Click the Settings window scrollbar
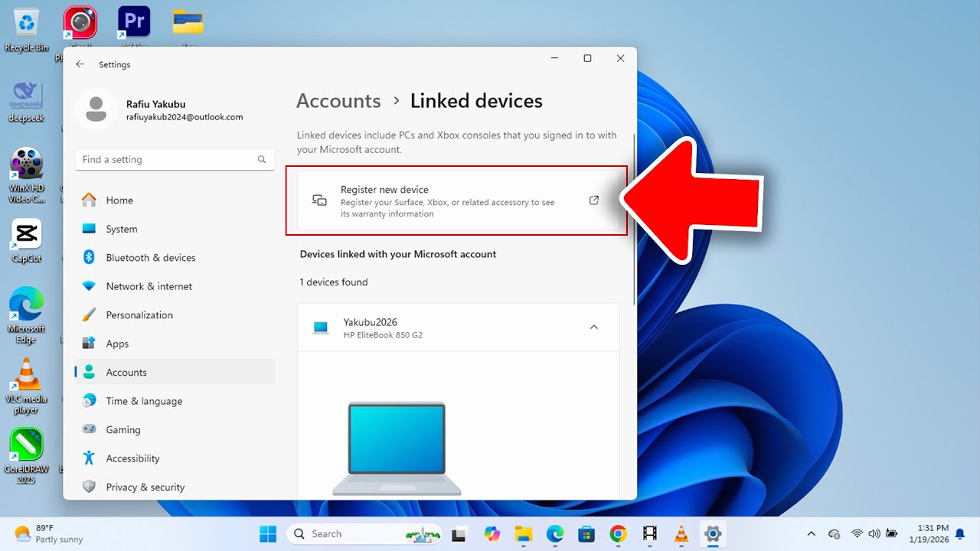The image size is (980, 551). click(634, 218)
